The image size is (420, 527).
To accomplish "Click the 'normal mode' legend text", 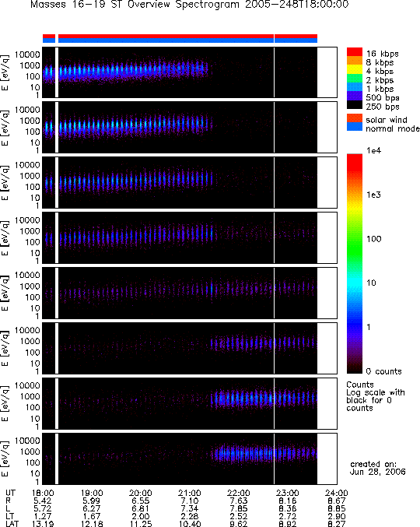I will point(393,128).
